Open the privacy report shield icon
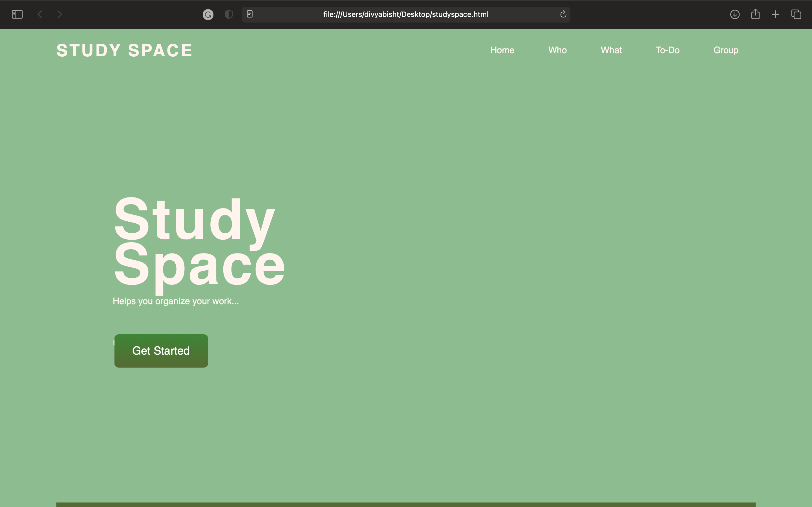 point(228,14)
